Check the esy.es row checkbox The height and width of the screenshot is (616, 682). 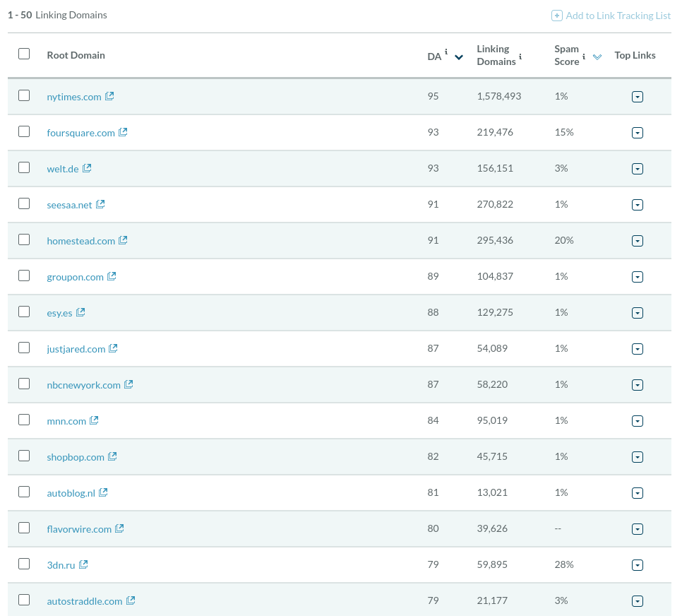pyautogui.click(x=24, y=312)
